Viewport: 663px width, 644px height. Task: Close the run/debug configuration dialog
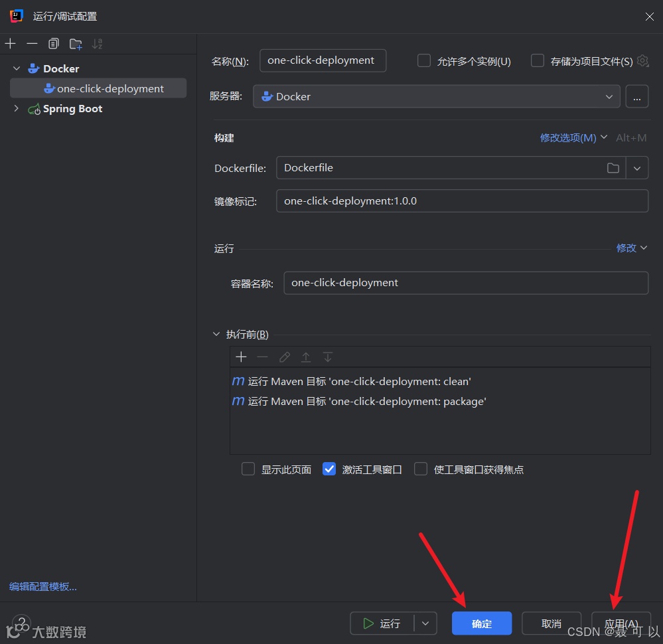click(x=650, y=17)
